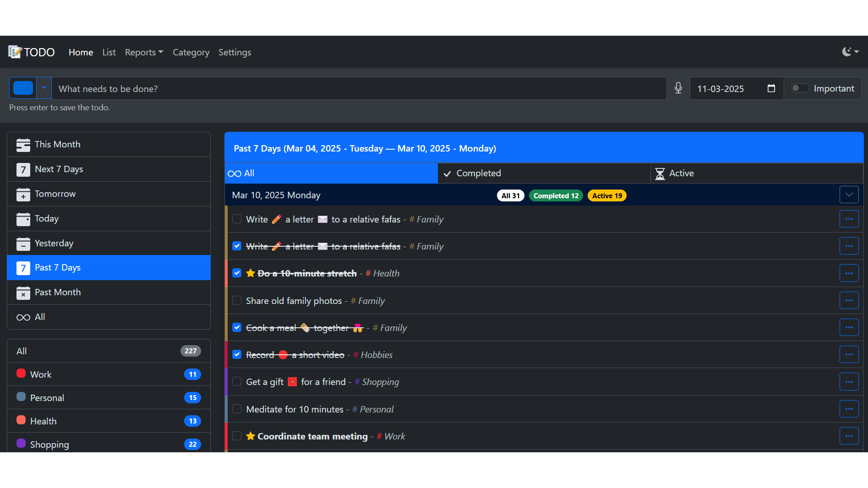
Task: Collapse the Mar 10 day section chevron
Action: point(849,195)
